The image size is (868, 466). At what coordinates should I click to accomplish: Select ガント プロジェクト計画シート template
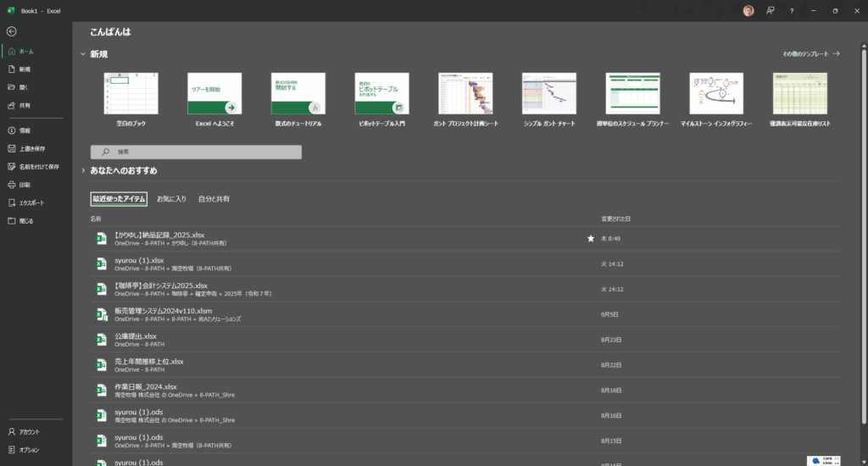[x=465, y=100]
